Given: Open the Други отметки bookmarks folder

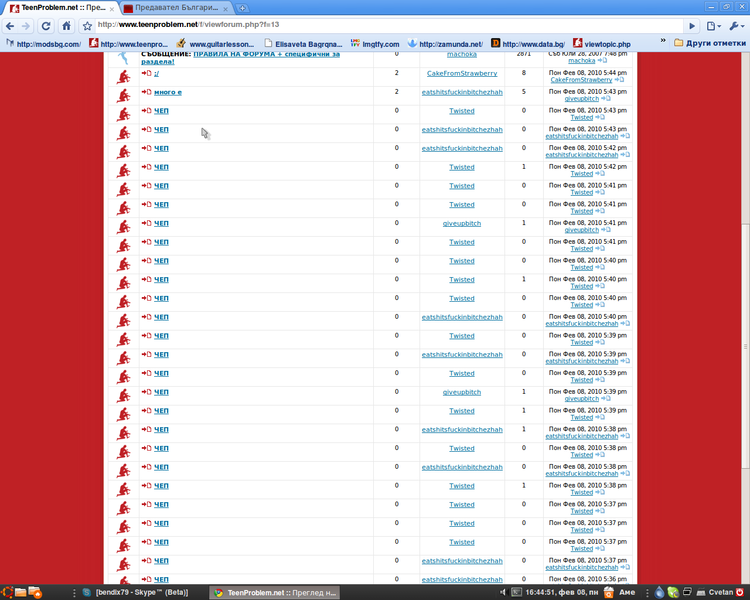Looking at the screenshot, I should tap(710, 43).
